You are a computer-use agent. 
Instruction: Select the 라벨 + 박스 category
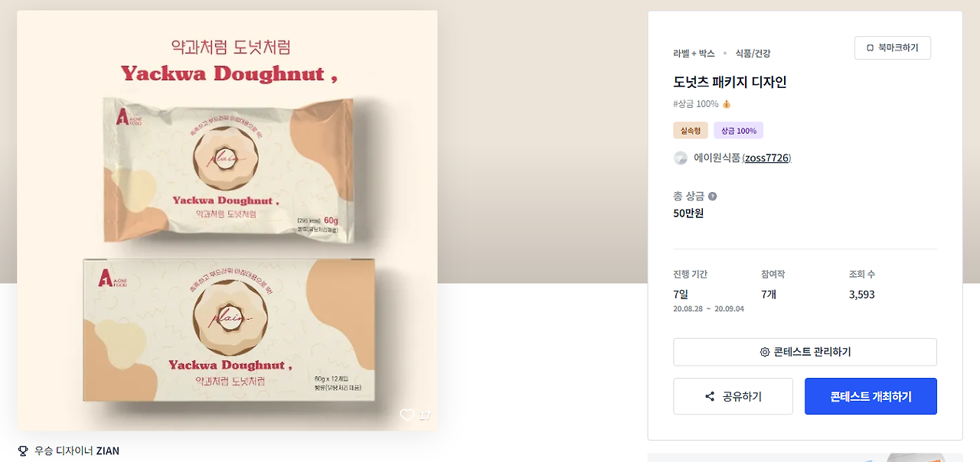(x=694, y=54)
